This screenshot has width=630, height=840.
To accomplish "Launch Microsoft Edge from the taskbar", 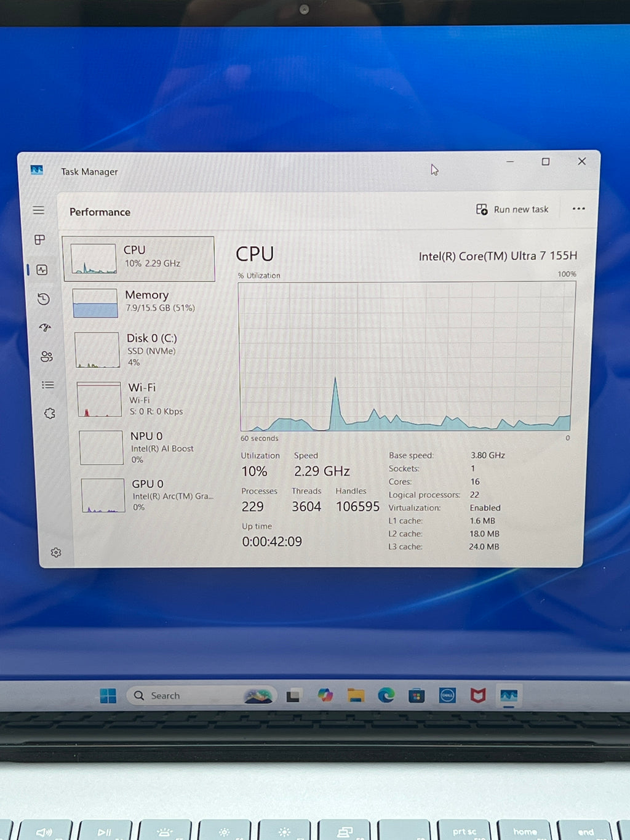I will click(x=386, y=695).
